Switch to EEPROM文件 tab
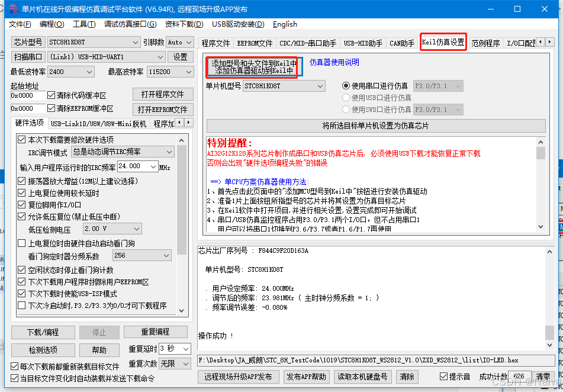The image size is (563, 392). [x=255, y=43]
